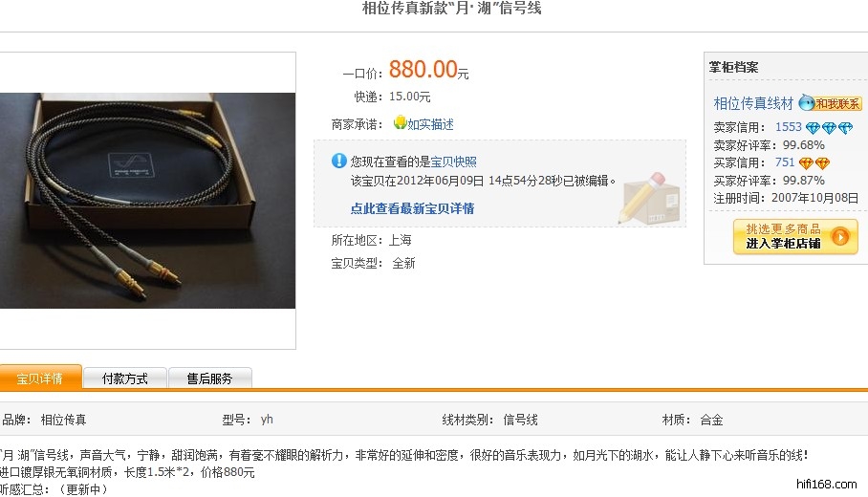Click the 宝贝快照 link

pyautogui.click(x=453, y=162)
